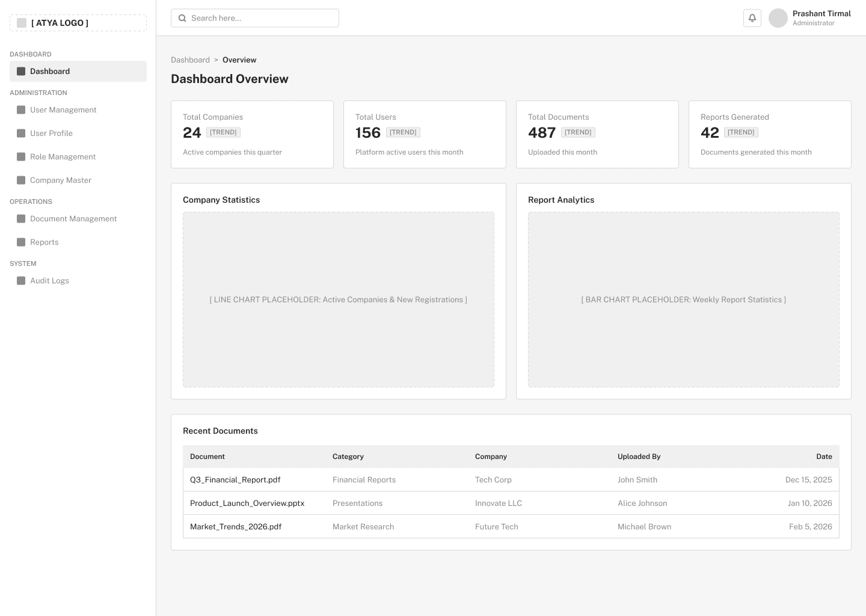This screenshot has height=616, width=866.
Task: Sort by the Category column header
Action: click(x=348, y=457)
